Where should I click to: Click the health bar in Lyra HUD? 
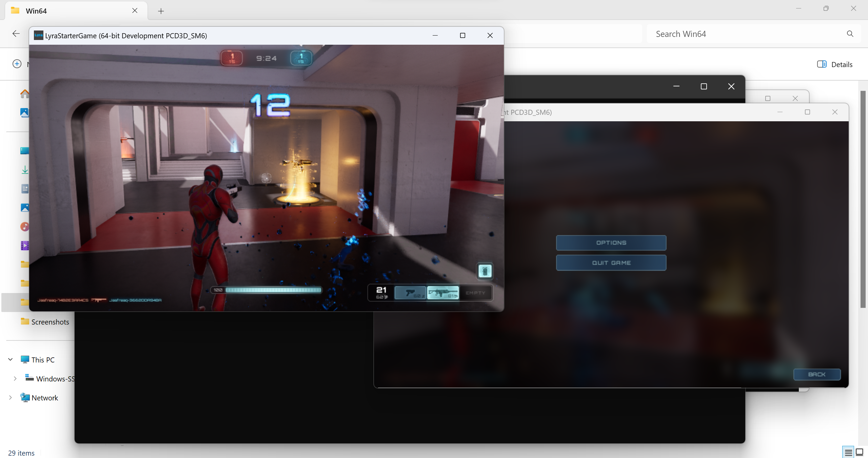coord(267,290)
